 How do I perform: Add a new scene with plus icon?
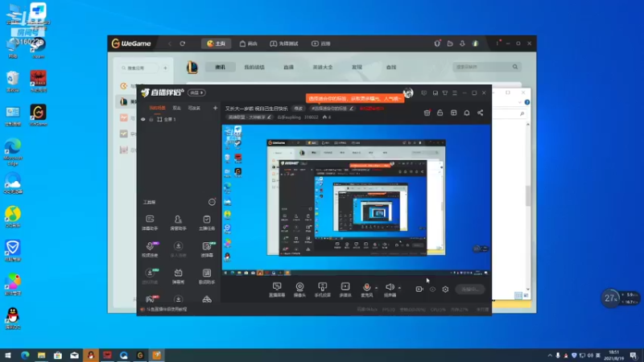coord(215,108)
